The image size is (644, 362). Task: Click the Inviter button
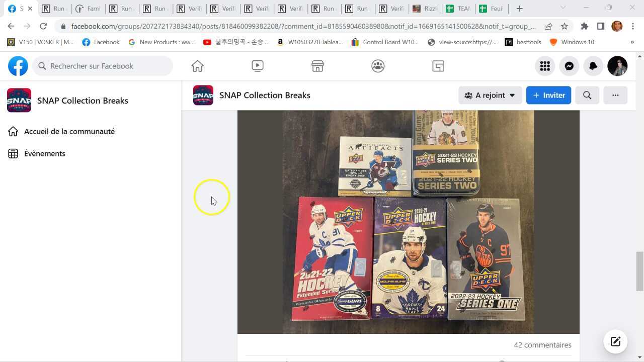(x=548, y=95)
